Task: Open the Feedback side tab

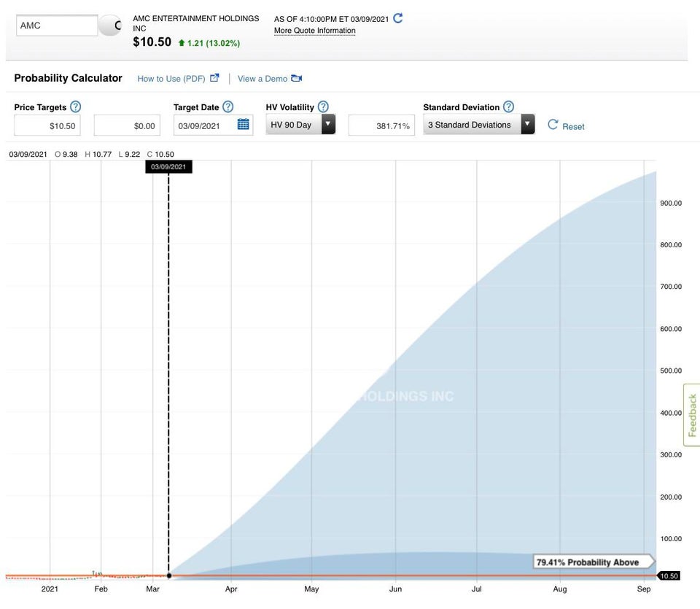Action: click(x=692, y=415)
